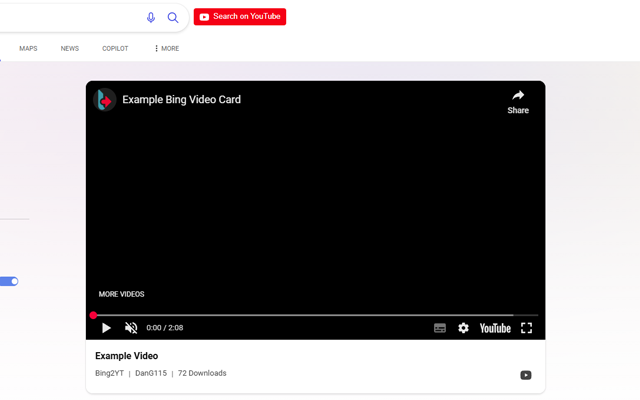This screenshot has width=640, height=400.
Task: Switch to the COPILOT tab
Action: (x=115, y=49)
